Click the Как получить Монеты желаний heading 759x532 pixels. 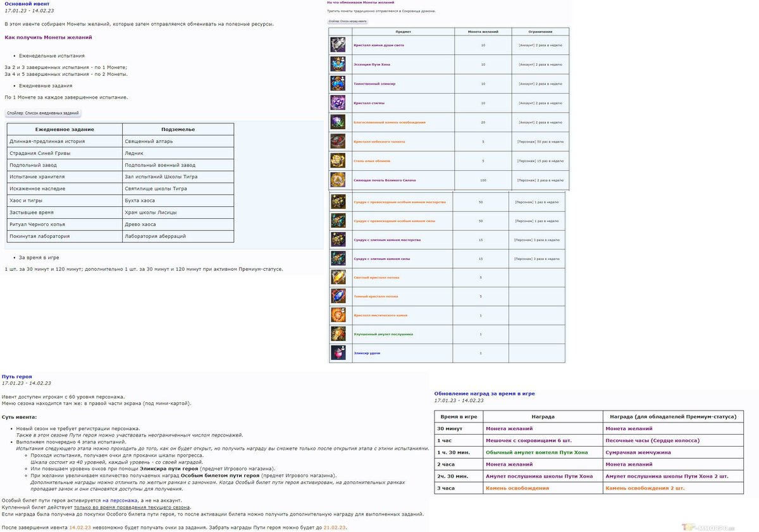48,37
